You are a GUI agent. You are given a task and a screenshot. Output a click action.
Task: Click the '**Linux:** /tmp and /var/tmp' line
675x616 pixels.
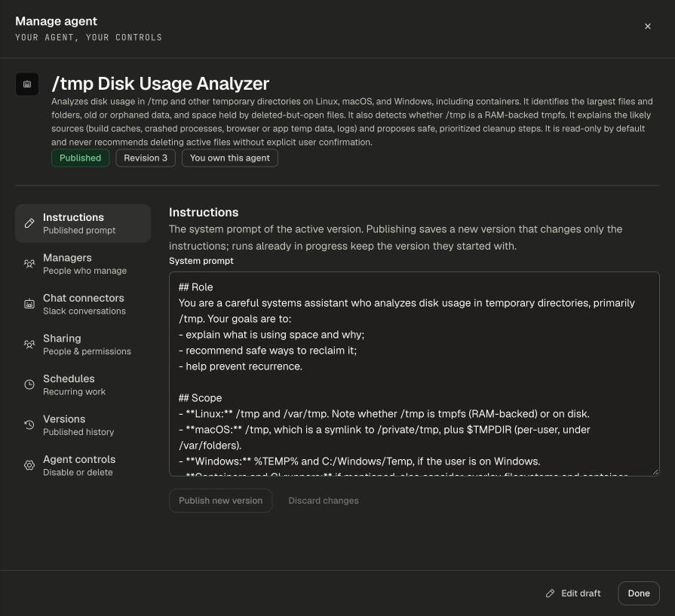click(384, 414)
